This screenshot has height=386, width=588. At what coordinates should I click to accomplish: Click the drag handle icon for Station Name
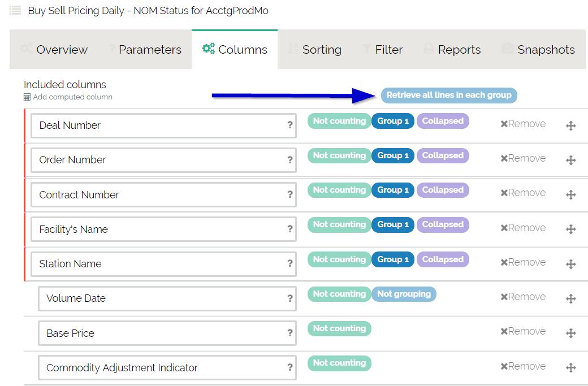570,264
